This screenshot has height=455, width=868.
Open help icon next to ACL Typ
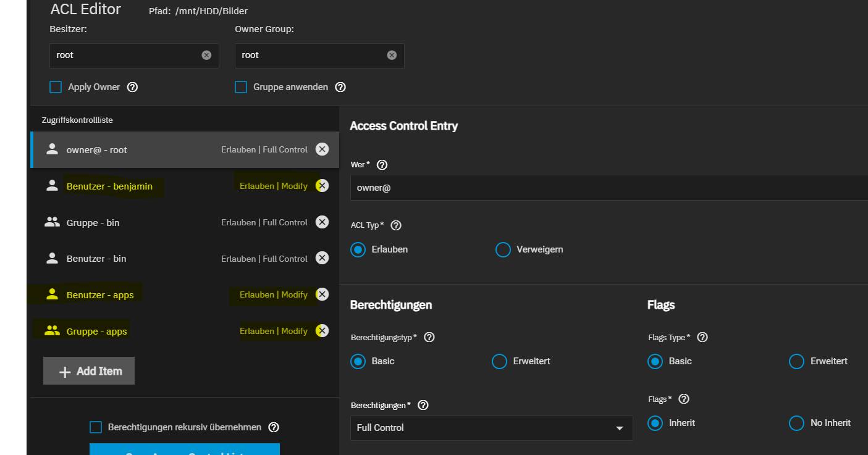(x=396, y=225)
